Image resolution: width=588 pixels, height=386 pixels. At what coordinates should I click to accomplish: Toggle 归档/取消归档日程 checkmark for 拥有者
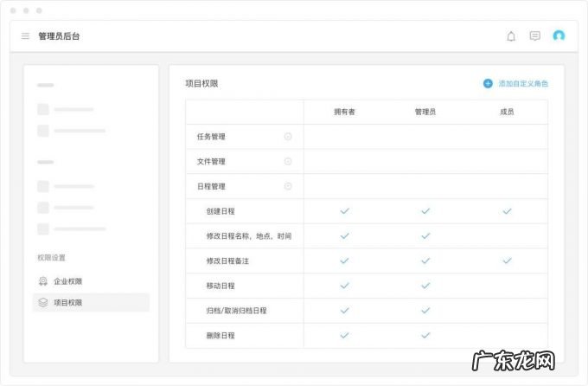(344, 310)
